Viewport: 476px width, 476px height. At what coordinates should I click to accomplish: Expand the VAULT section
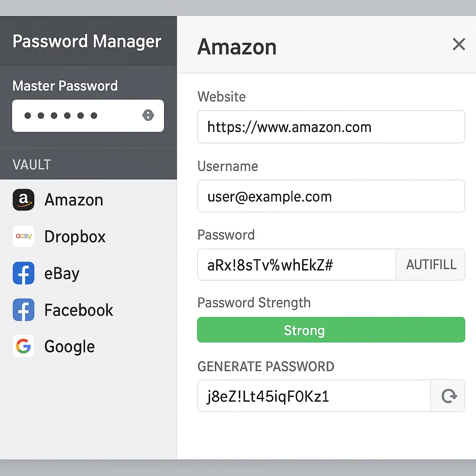tap(32, 164)
